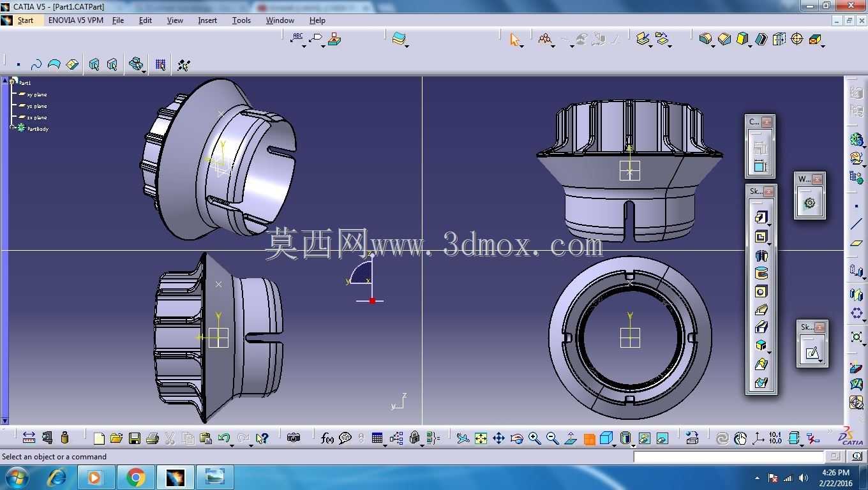Click the Plane tool on the right toolbar

(x=857, y=242)
